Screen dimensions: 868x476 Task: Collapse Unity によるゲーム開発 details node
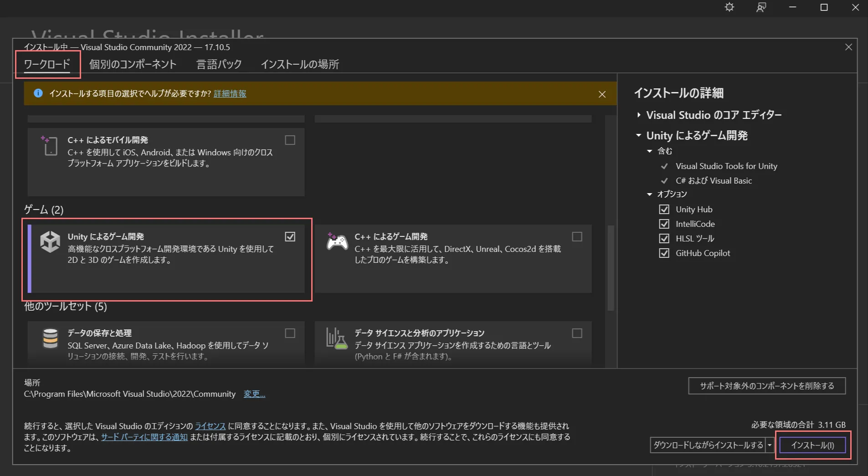[639, 135]
